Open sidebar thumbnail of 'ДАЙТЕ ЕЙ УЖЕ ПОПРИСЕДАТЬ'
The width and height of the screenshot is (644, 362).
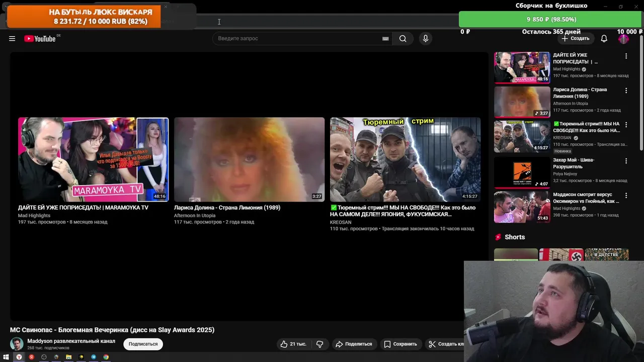pos(522,67)
